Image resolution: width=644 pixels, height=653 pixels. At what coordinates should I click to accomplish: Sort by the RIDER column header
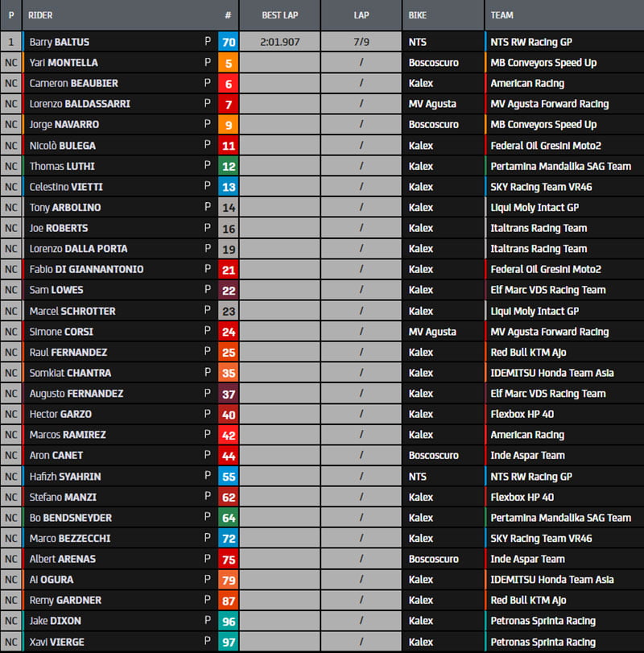(40, 15)
